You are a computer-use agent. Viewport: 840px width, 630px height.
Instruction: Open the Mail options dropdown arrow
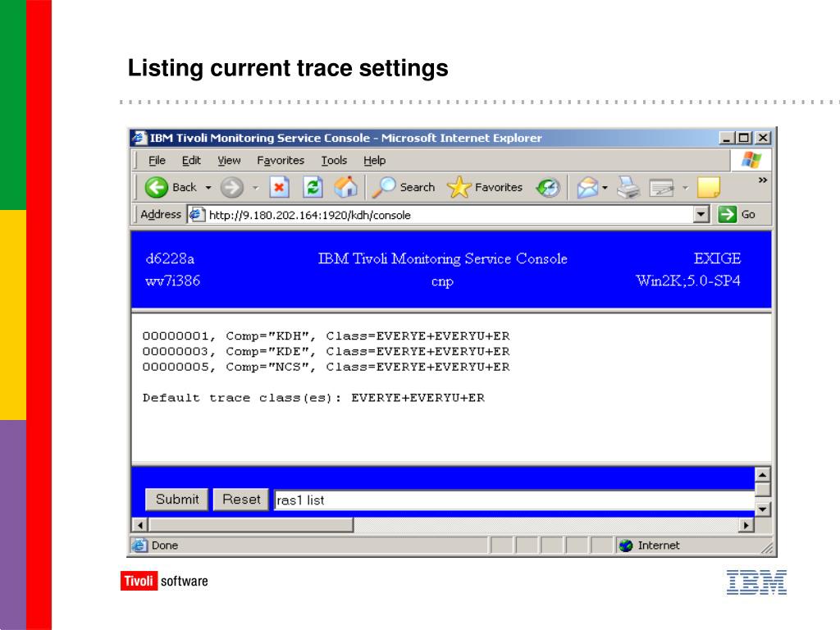pos(605,188)
